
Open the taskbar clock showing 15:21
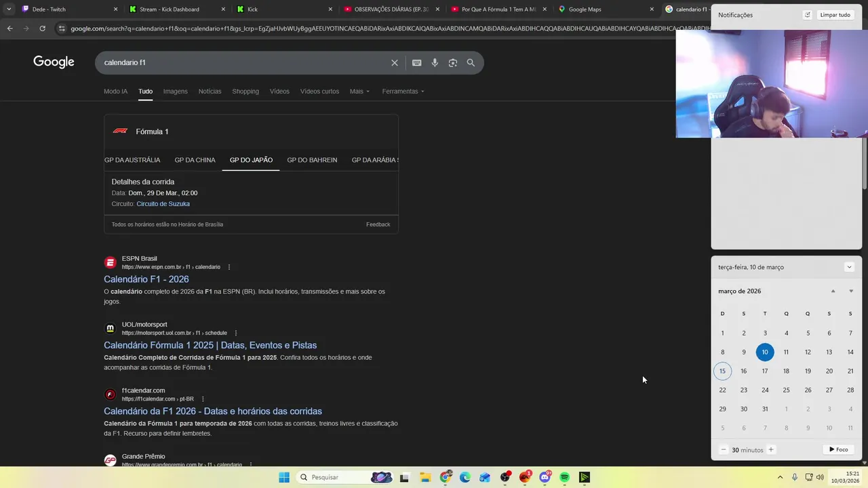[x=846, y=477]
